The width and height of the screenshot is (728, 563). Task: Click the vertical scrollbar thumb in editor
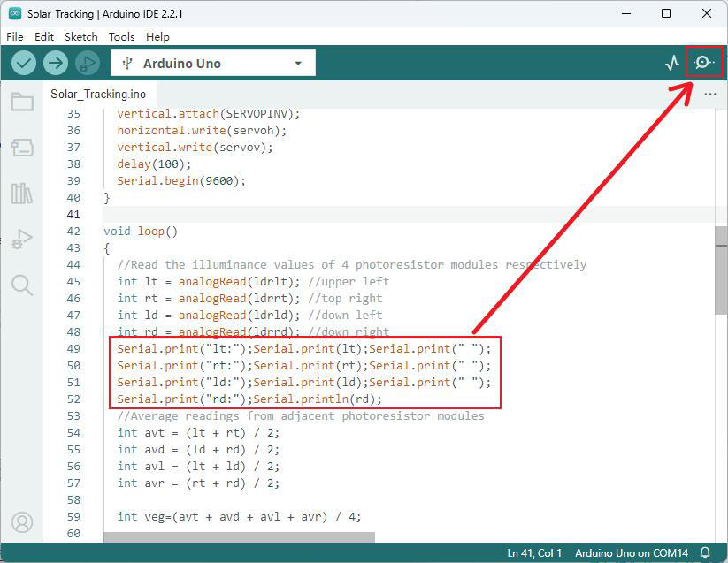click(721, 270)
